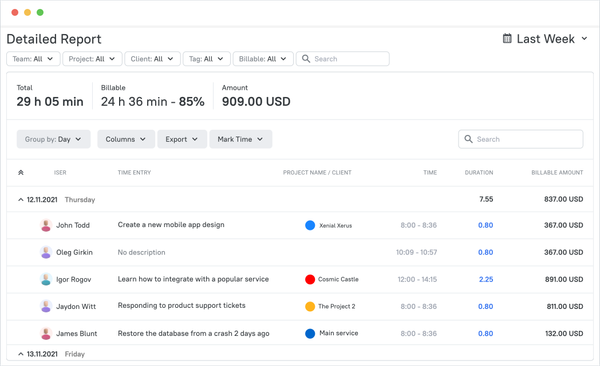Open James Blunt's 0.80 duration link
The image size is (600, 366).
tap(486, 333)
